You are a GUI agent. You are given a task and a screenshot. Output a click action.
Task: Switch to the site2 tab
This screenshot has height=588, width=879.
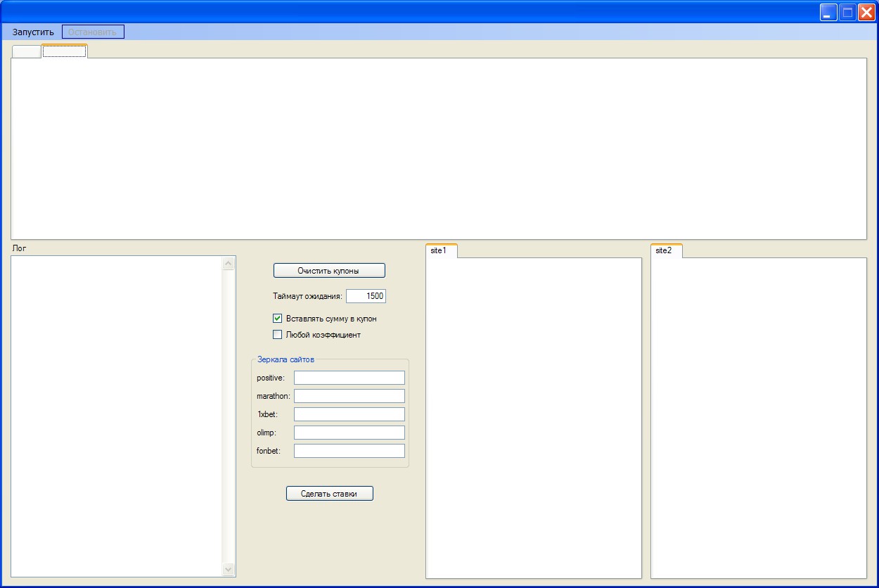[x=667, y=250]
